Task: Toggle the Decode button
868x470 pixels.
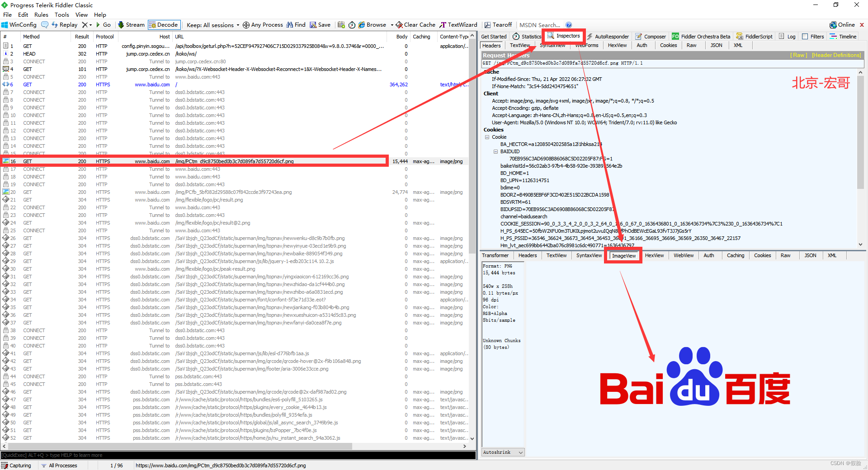Action: coord(163,25)
